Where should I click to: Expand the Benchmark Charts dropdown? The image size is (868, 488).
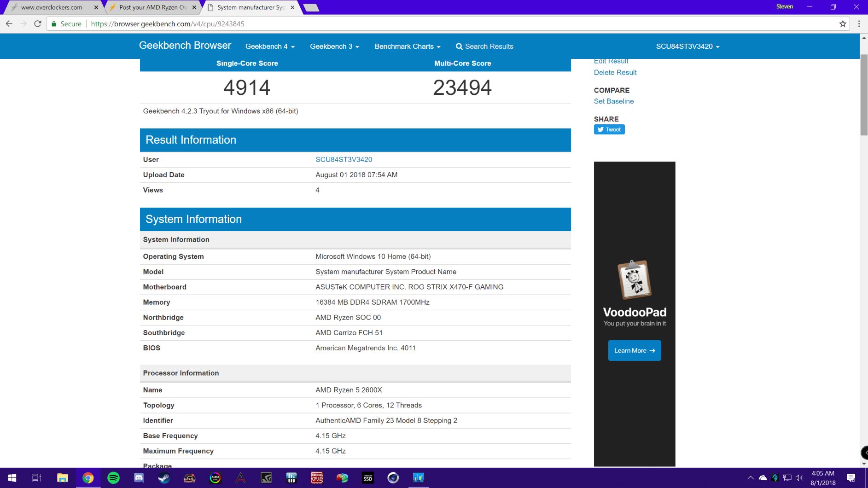[408, 46]
